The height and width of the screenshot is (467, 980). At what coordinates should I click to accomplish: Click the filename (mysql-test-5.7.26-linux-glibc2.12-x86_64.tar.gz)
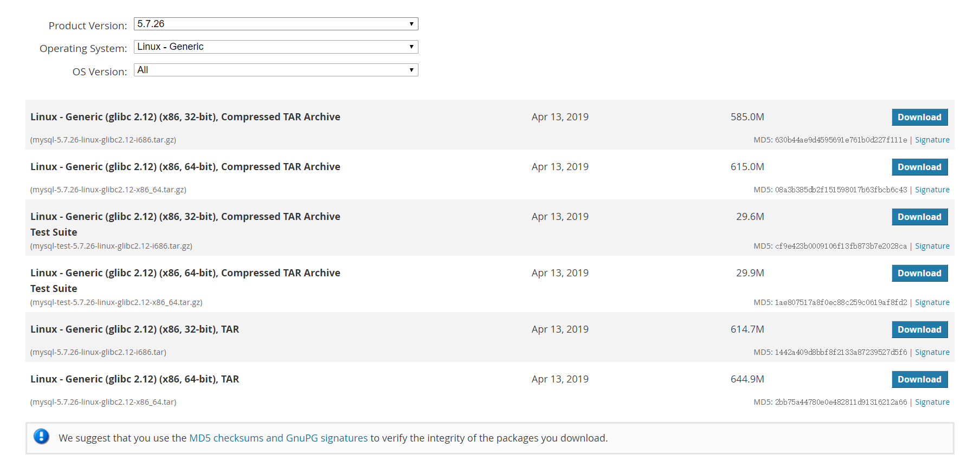pyautogui.click(x=116, y=302)
